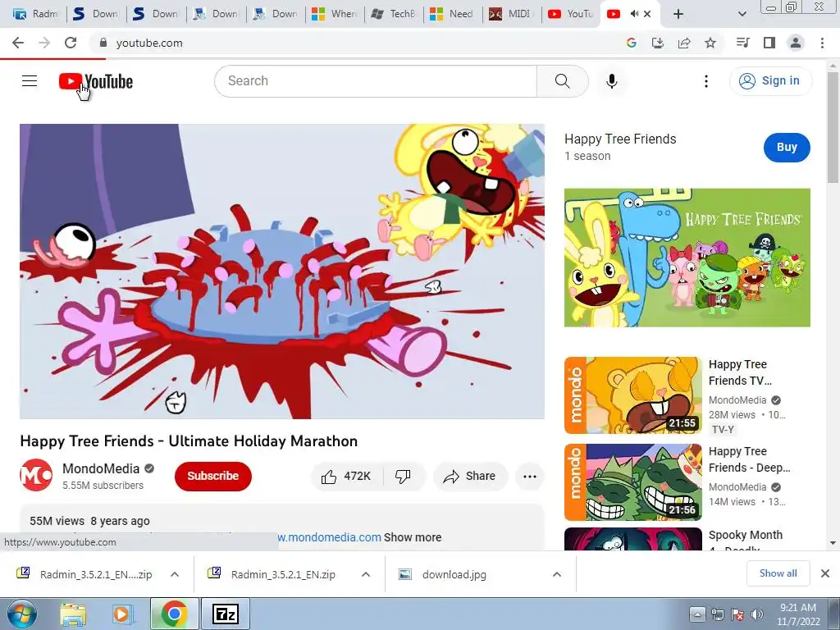The image size is (840, 630).
Task: Open the YouTube hamburger guide menu
Action: (x=30, y=81)
